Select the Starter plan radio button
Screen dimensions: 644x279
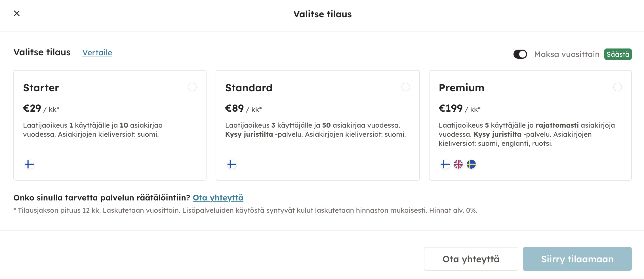tap(192, 87)
